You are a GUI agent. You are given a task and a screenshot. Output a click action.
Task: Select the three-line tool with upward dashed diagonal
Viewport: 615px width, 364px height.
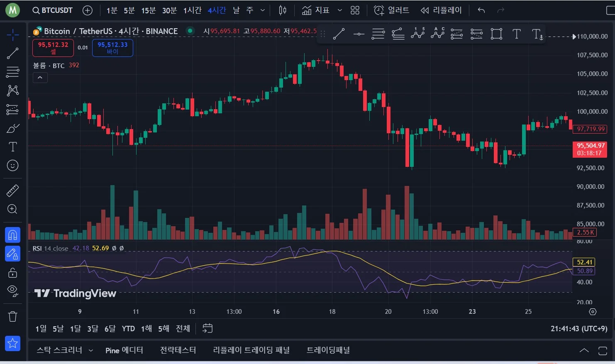click(x=456, y=34)
